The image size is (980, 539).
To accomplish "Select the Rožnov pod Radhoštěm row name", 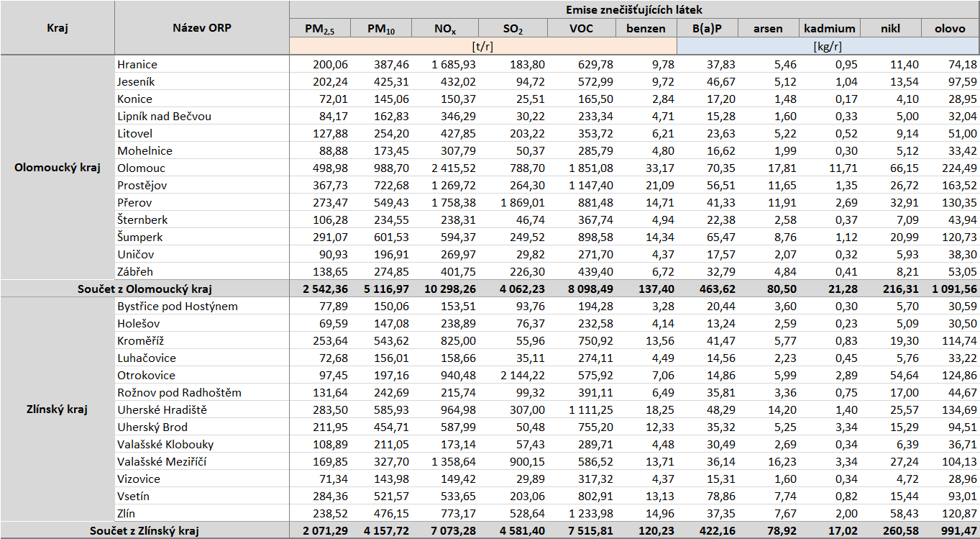I will coord(180,392).
